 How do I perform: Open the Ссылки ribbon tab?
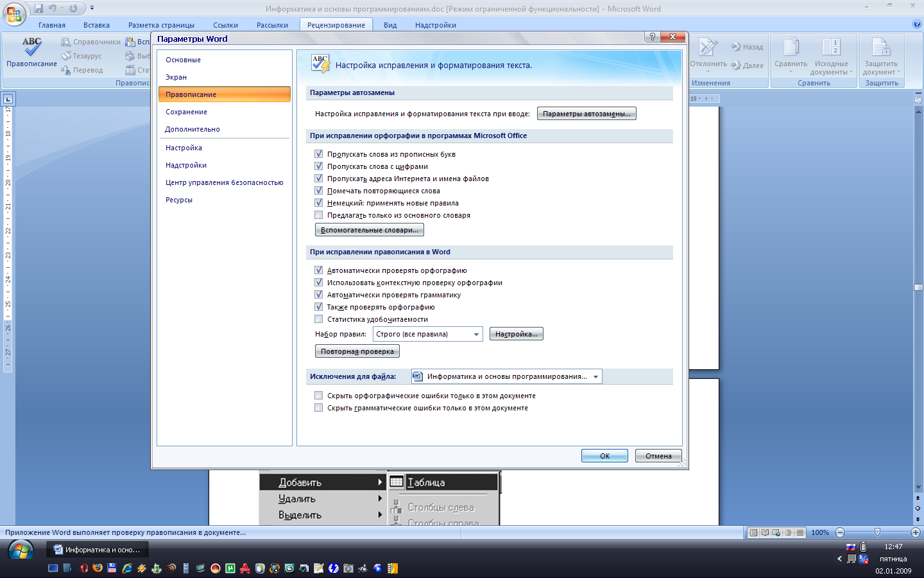pos(225,25)
